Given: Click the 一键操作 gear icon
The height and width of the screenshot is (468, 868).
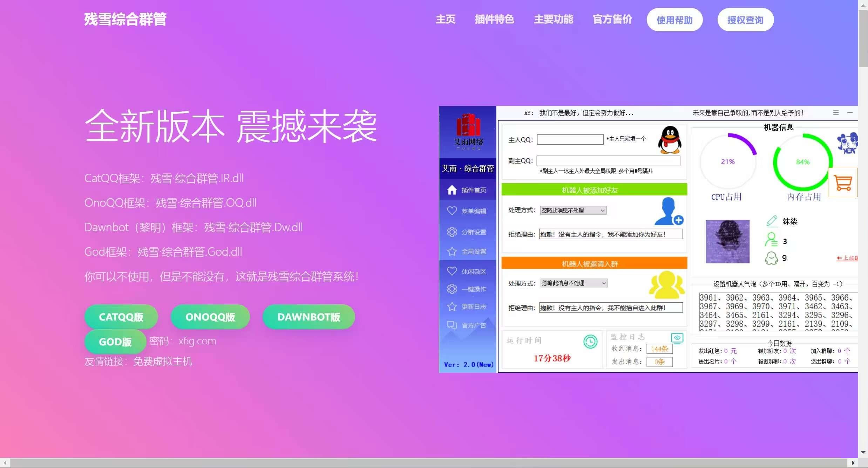Looking at the screenshot, I should (452, 289).
